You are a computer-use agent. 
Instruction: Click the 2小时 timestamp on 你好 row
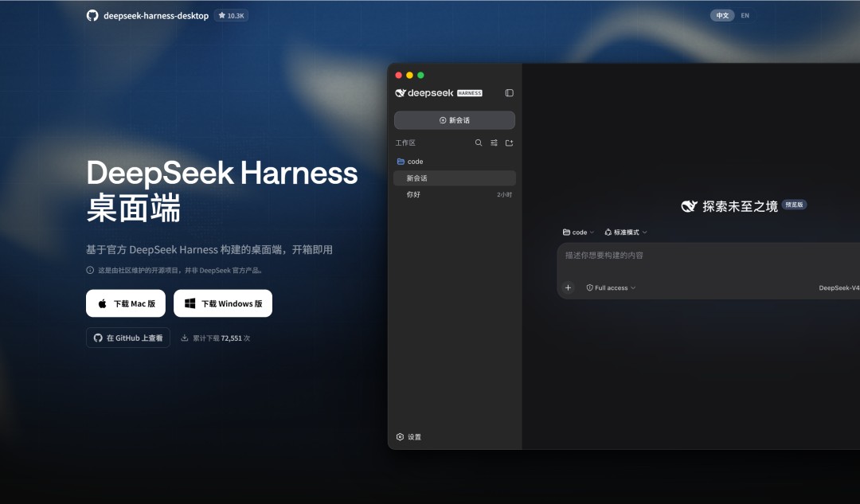tap(504, 195)
